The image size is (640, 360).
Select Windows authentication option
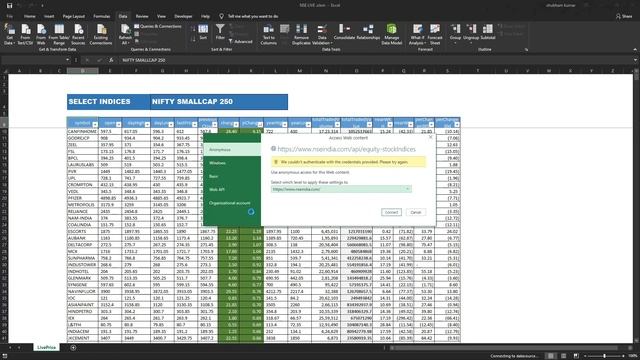coord(232,163)
